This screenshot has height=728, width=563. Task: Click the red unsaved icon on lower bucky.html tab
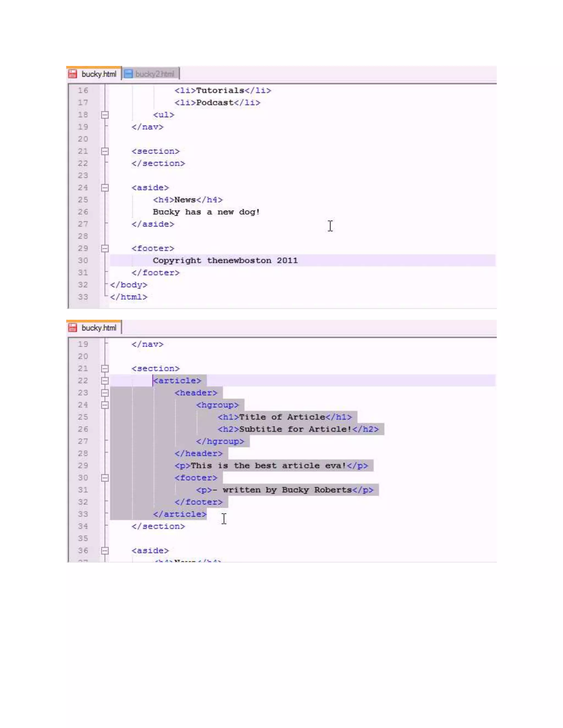coord(73,328)
